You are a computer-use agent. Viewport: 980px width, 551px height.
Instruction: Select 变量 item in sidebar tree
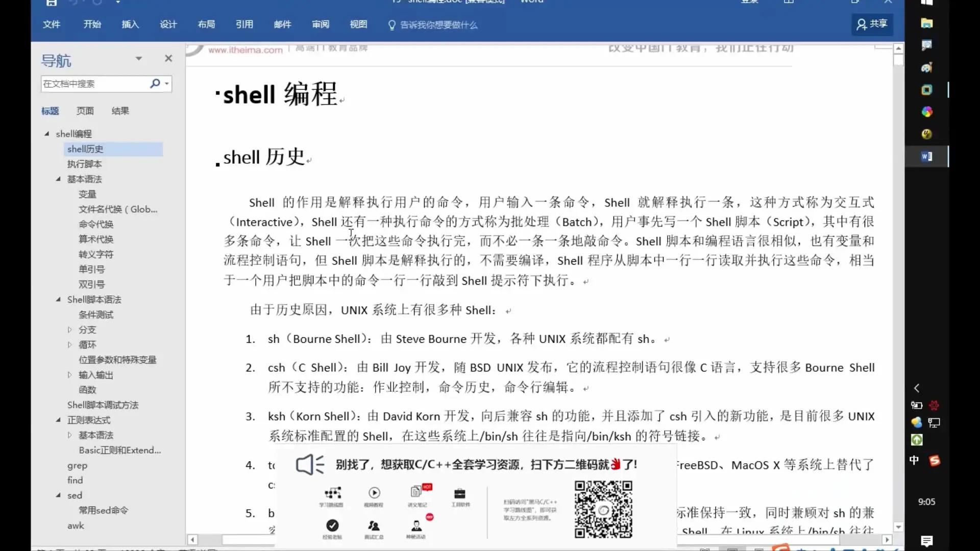(87, 194)
